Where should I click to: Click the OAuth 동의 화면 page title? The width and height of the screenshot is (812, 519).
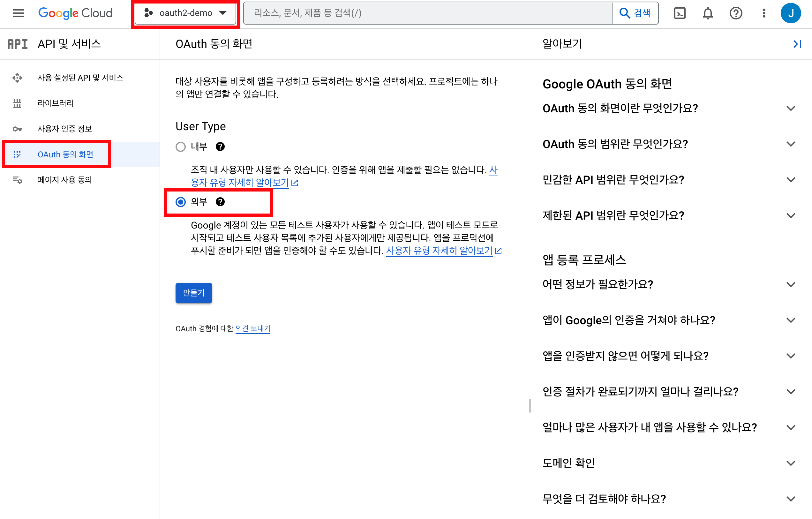point(214,44)
